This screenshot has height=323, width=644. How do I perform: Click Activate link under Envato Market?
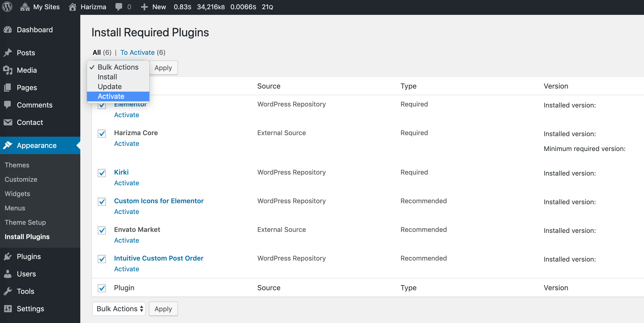coord(127,240)
